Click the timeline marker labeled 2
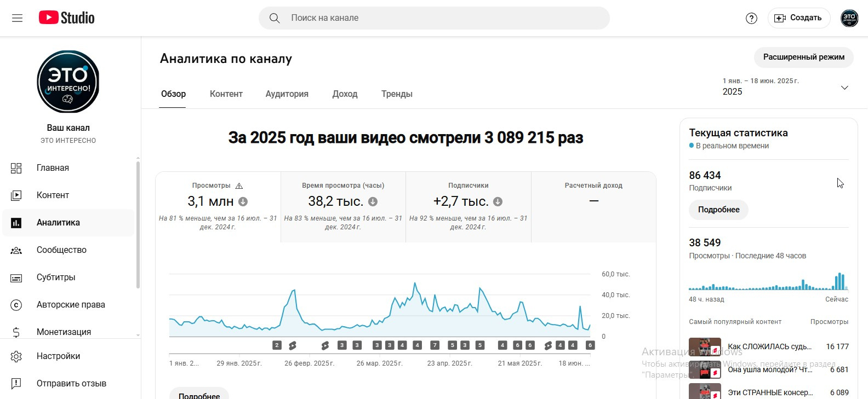This screenshot has height=399, width=868. point(277,345)
